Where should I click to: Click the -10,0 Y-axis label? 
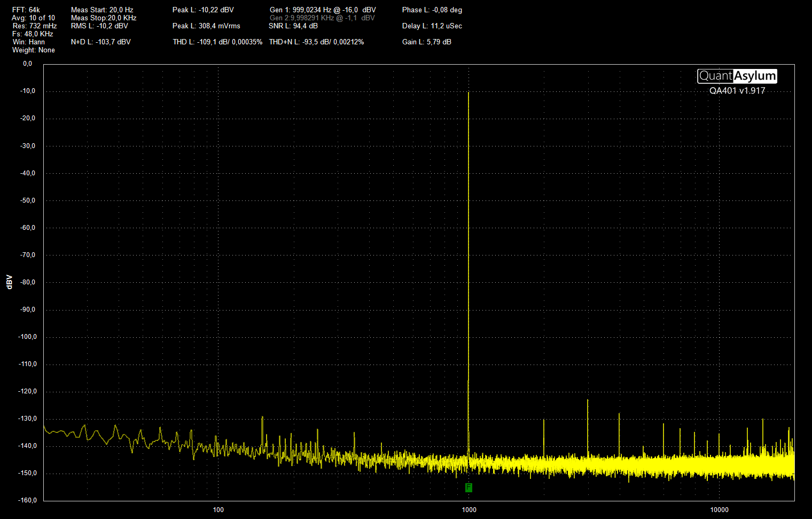(28, 91)
